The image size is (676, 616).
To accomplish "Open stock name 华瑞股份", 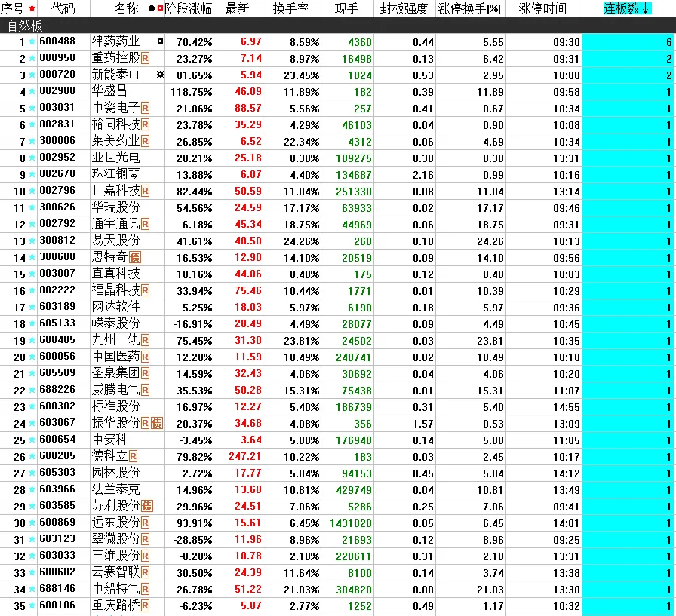I will 116,207.
